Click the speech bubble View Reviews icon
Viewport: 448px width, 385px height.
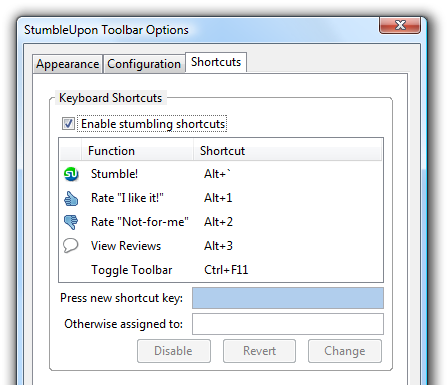(x=71, y=246)
